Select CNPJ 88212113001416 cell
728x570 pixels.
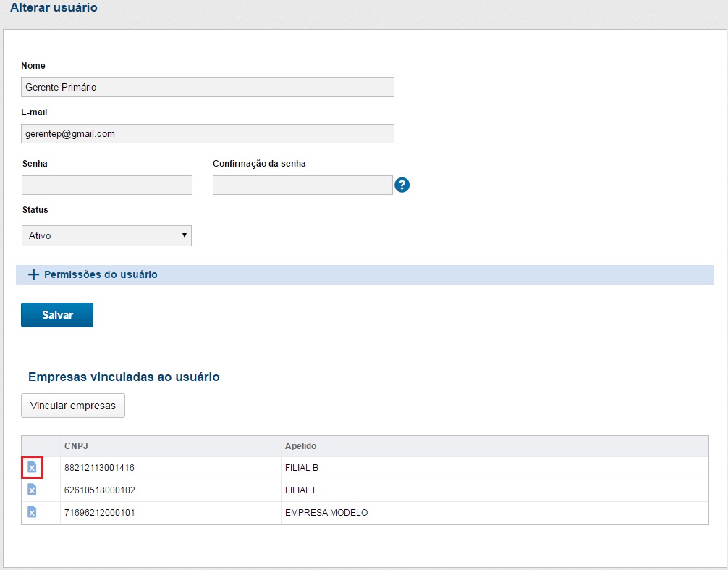99,468
